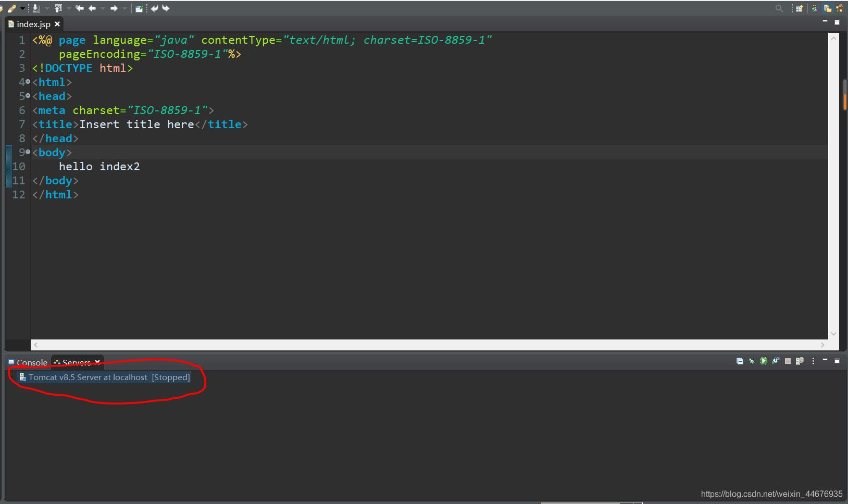
Task: Click "Insert title here" text in title tag
Action: click(136, 124)
